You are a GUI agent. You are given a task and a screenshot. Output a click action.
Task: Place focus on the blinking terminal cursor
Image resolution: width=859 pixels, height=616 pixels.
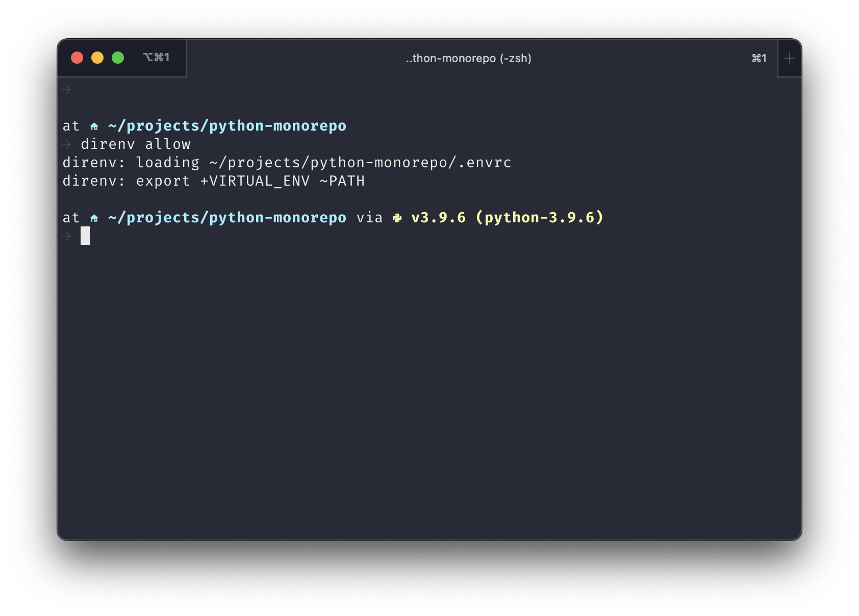pyautogui.click(x=85, y=236)
